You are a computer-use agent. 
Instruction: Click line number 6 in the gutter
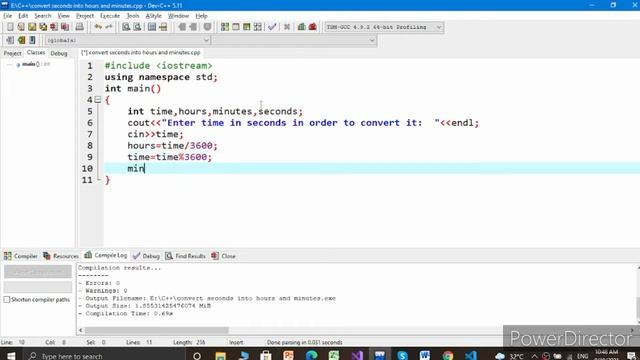click(x=90, y=123)
